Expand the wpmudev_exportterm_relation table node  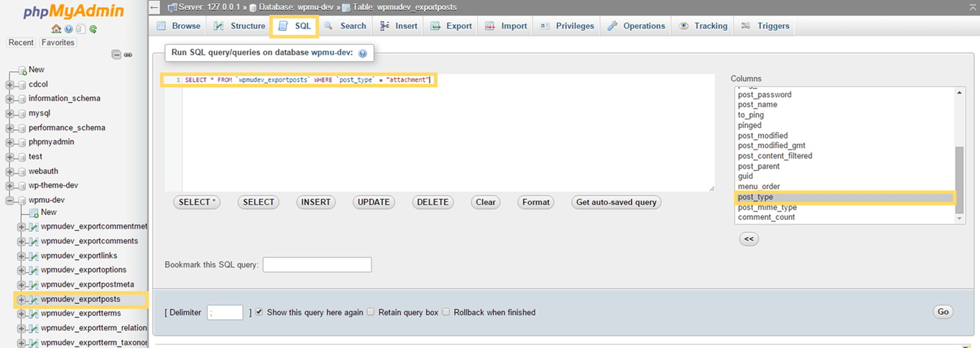[22, 329]
